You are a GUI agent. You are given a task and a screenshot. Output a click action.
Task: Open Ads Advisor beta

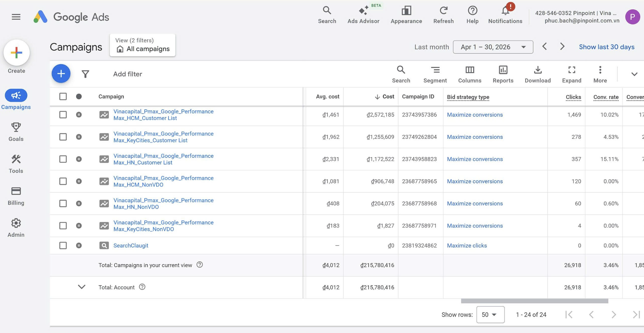[363, 15]
